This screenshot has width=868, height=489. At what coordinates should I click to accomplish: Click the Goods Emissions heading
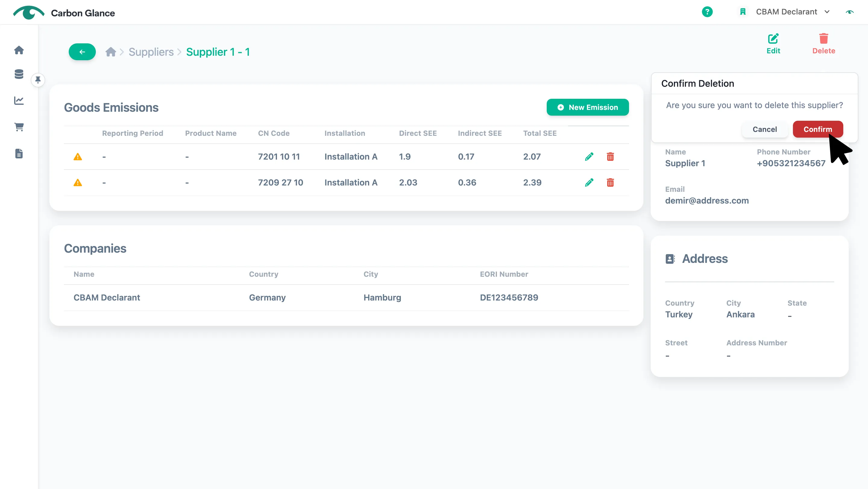[111, 108]
